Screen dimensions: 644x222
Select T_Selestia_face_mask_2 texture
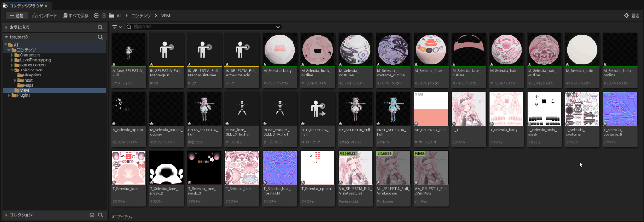(167, 178)
